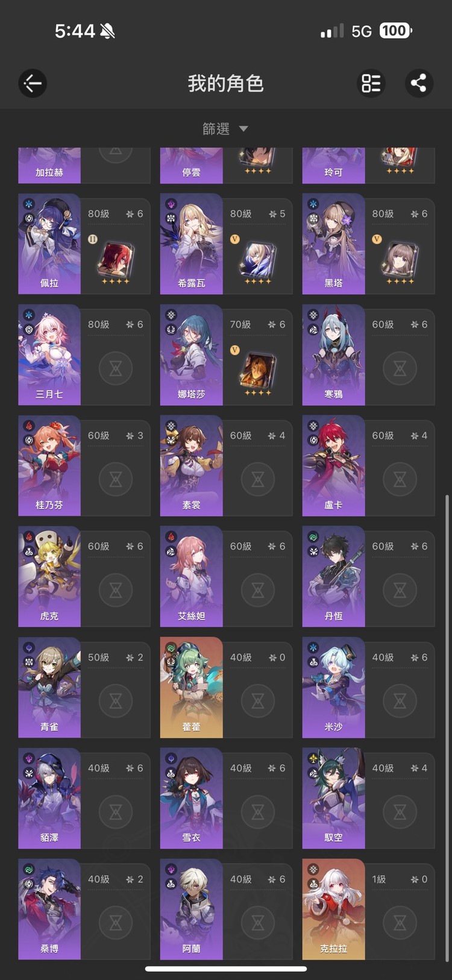Tap the 5G battery status indicator
The height and width of the screenshot is (980, 452).
395,31
